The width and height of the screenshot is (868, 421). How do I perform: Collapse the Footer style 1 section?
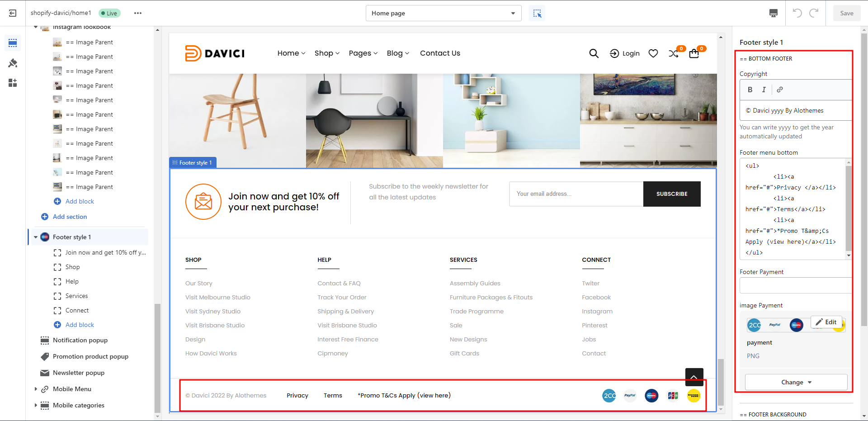[36, 237]
